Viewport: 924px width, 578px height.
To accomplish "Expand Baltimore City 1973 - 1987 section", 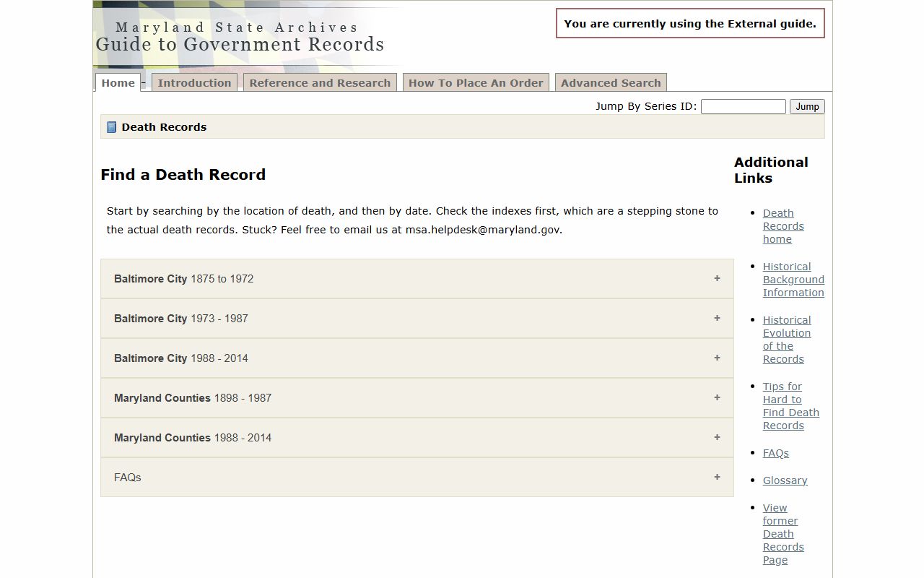I will click(x=417, y=319).
